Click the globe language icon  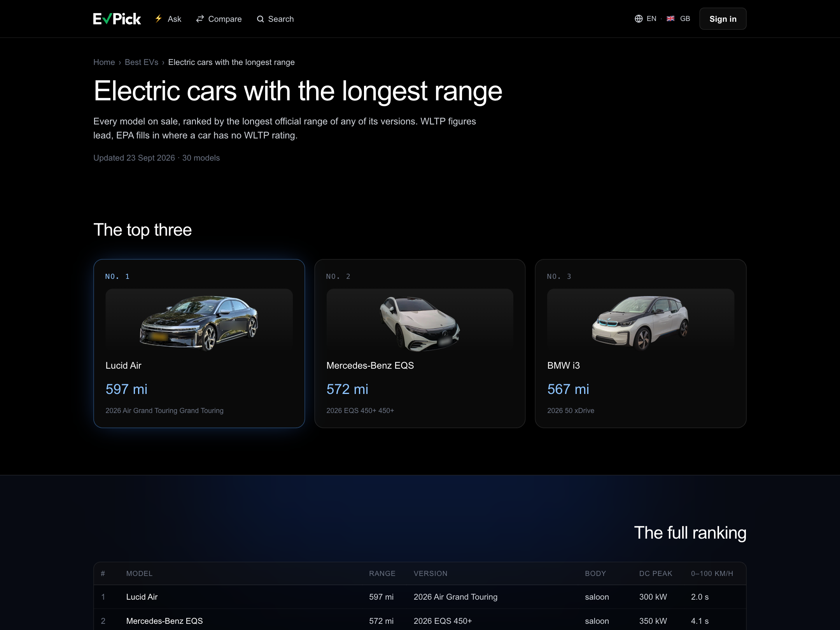pos(639,19)
